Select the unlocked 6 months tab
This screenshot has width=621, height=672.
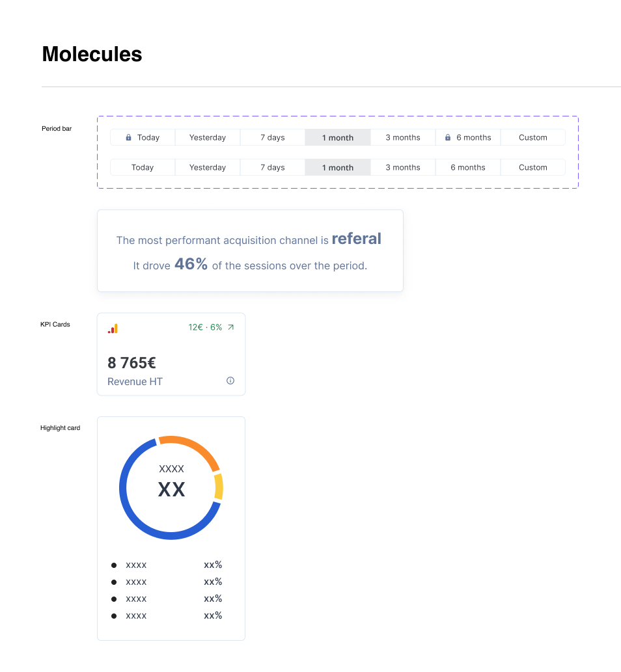[x=468, y=168]
